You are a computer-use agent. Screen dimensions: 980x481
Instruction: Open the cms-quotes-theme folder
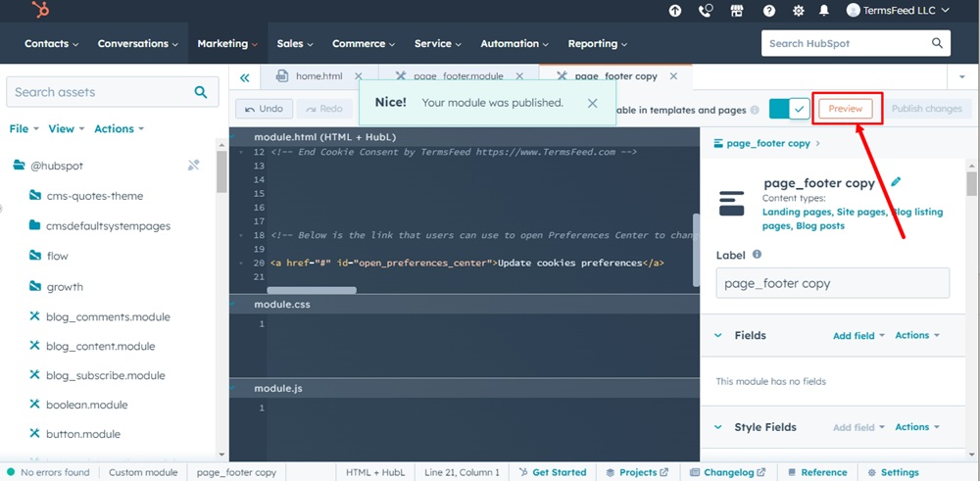86,196
